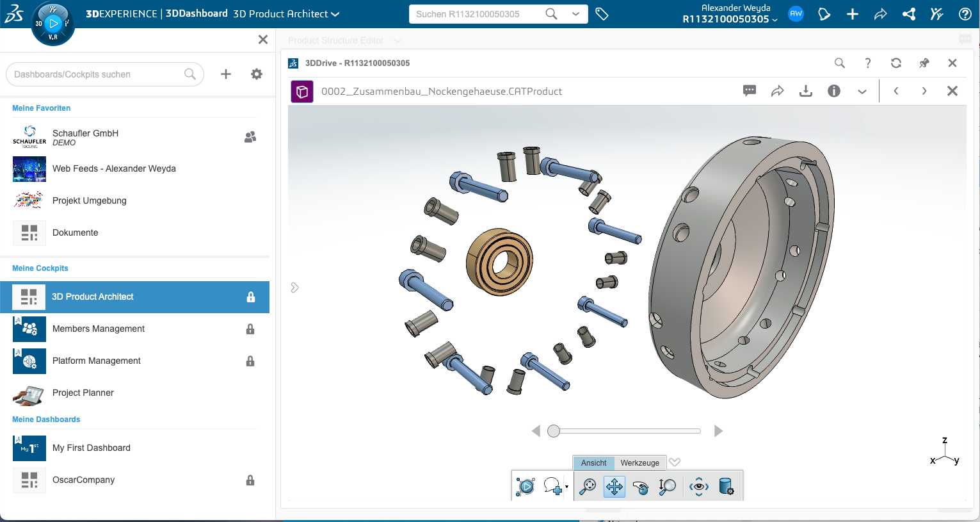This screenshot has height=522, width=980.
Task: Click the explode slider handle
Action: [554, 431]
